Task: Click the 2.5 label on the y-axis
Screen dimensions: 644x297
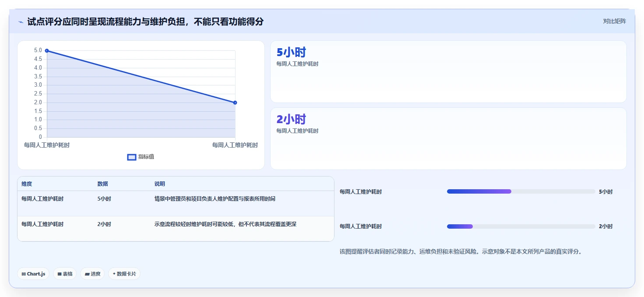Action: (x=38, y=94)
